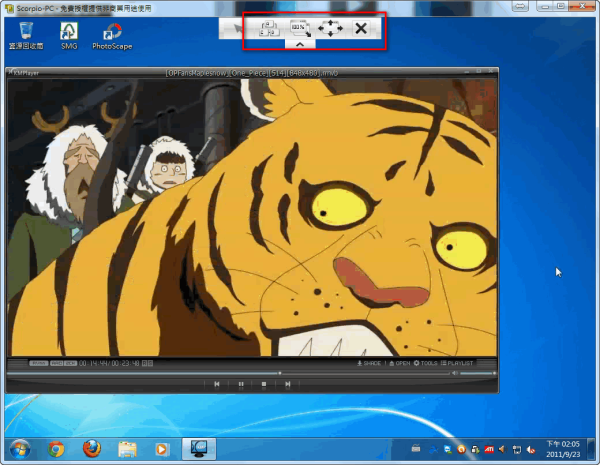This screenshot has height=465, width=600.
Task: Click the 100% scaling icon in remote toolbar
Action: click(x=300, y=29)
